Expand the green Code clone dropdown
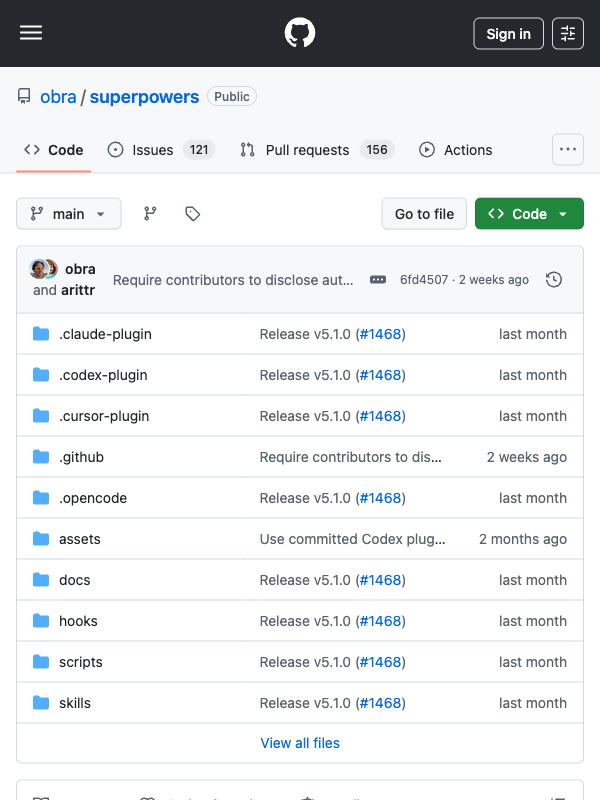Image resolution: width=600 pixels, height=800 pixels. pyautogui.click(x=529, y=214)
